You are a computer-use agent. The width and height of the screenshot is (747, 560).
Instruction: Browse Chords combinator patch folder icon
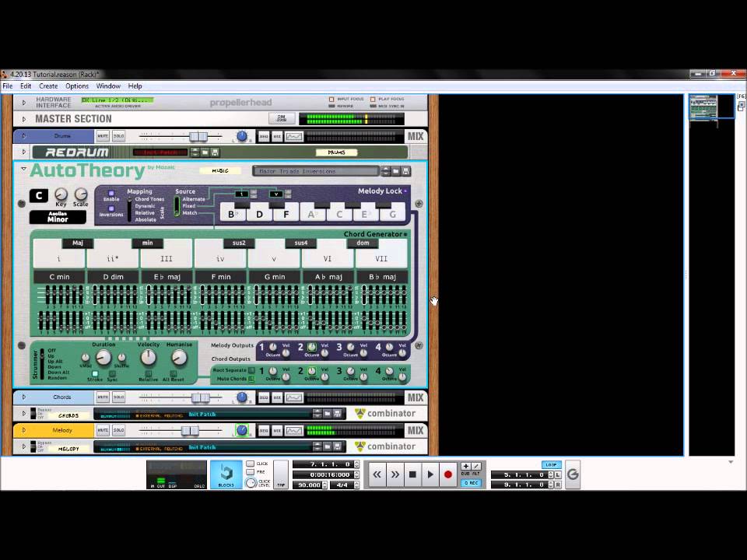[328, 414]
